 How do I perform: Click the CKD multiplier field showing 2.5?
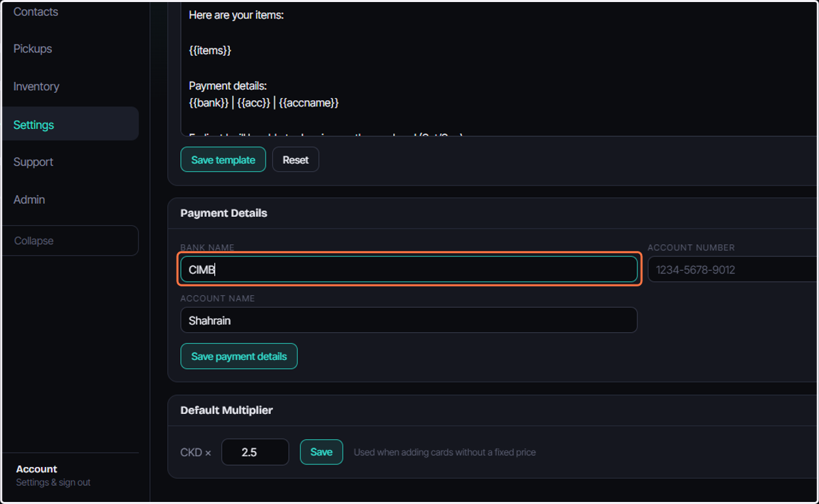pyautogui.click(x=255, y=452)
